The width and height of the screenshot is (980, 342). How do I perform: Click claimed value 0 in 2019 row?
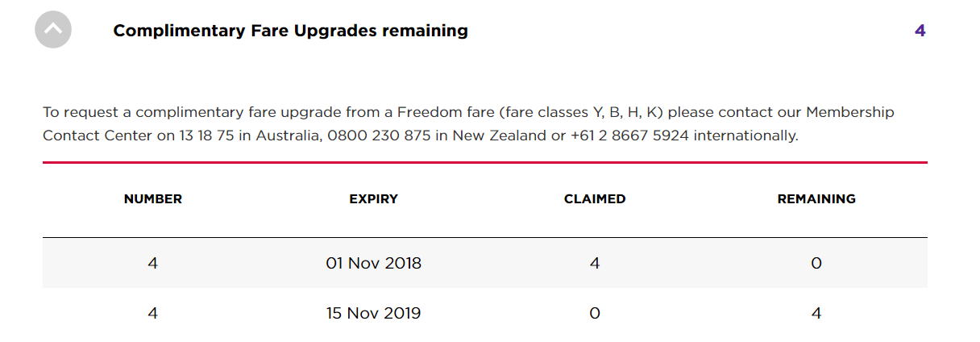tap(595, 313)
